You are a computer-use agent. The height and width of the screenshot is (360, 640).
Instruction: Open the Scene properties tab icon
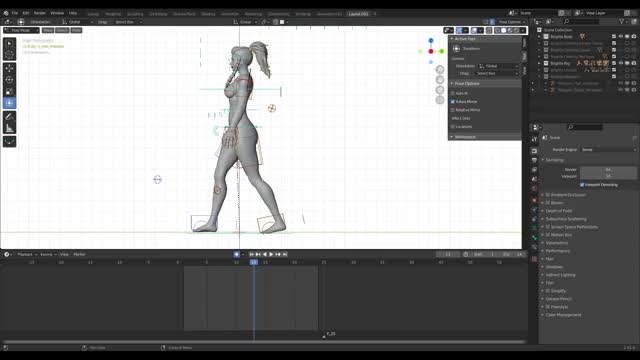coord(534,179)
